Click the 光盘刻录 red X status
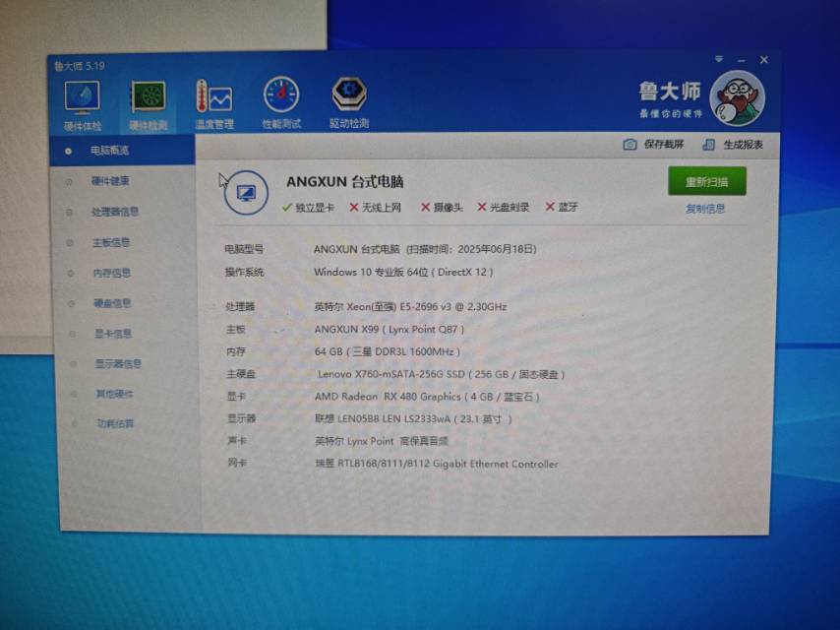 pos(503,207)
